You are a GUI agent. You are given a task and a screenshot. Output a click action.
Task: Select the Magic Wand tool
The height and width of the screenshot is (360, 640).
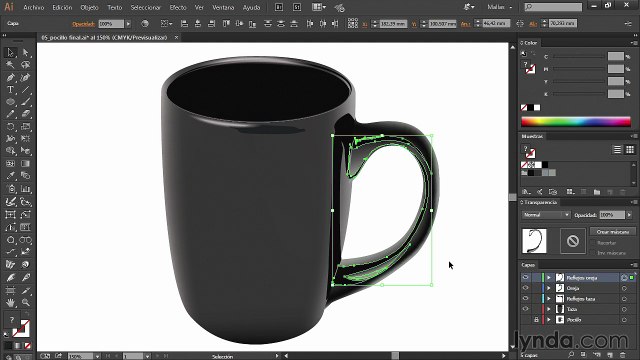(x=10, y=64)
